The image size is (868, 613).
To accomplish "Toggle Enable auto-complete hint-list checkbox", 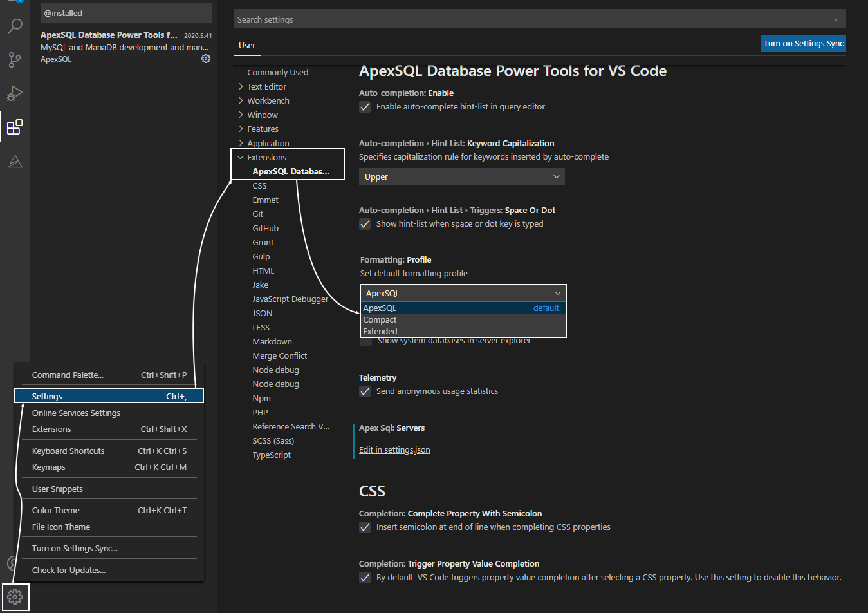I will (365, 107).
